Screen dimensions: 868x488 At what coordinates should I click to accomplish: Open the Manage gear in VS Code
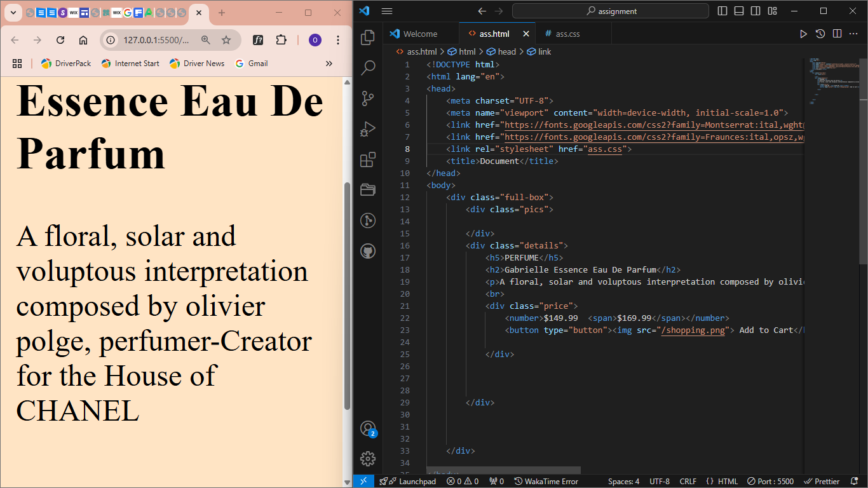[368, 459]
